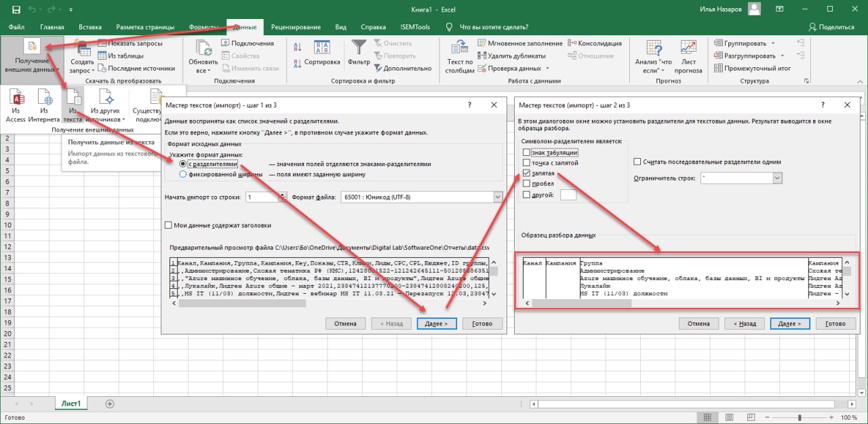Add a new sheet with plus icon

110,403
